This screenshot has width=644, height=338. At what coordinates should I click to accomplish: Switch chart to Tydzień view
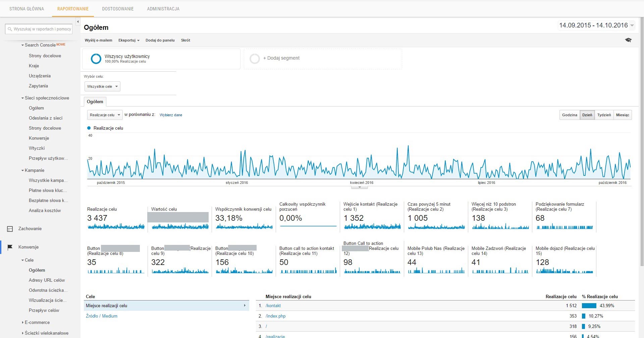[604, 115]
